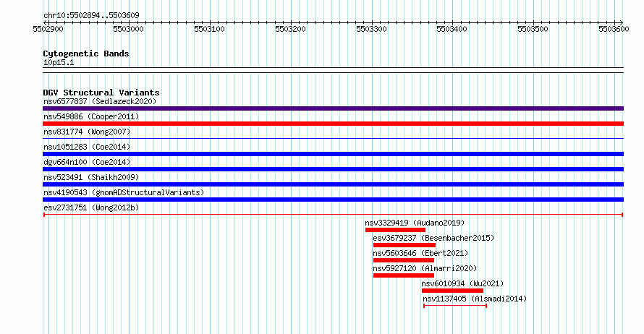Image resolution: width=644 pixels, height=334 pixels.
Task: Open the nsv831774 (Wong2007) label
Action: [87, 132]
